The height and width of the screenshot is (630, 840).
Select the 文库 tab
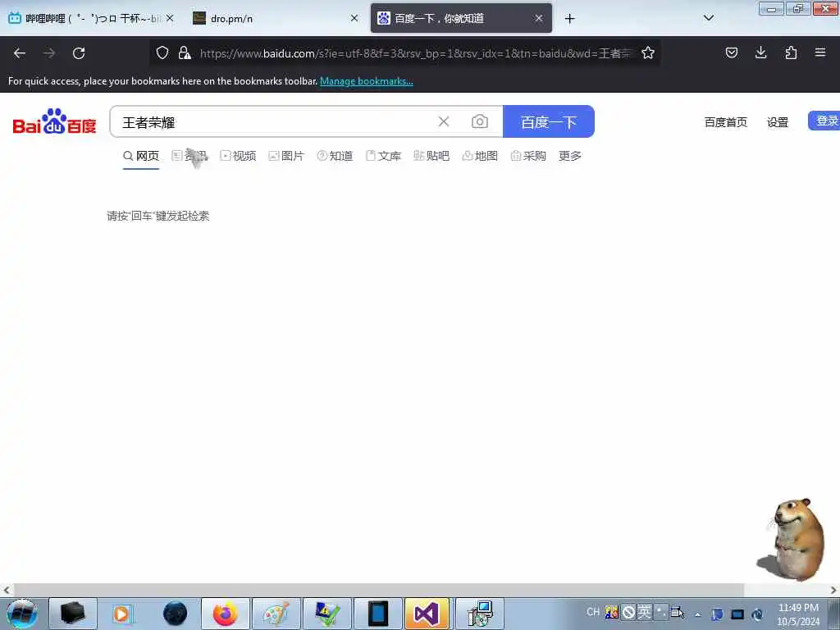(x=383, y=156)
